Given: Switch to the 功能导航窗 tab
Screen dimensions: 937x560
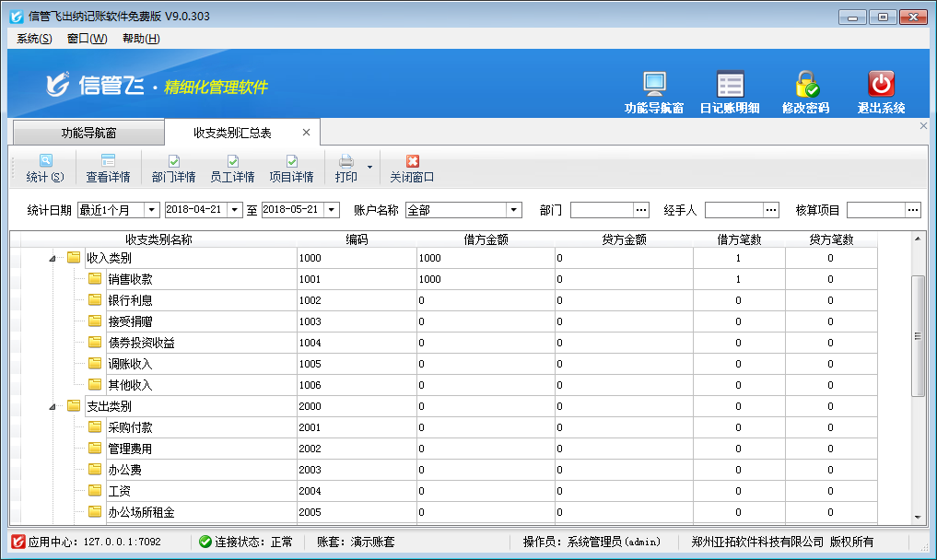Looking at the screenshot, I should click(x=88, y=133).
